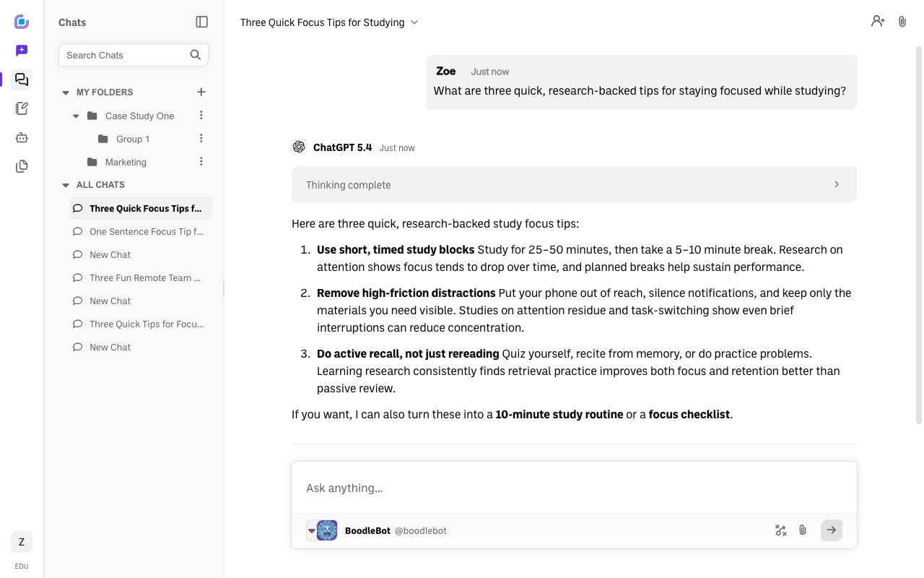
Task: Select Three Quick Focus Tips chat
Action: tap(141, 208)
